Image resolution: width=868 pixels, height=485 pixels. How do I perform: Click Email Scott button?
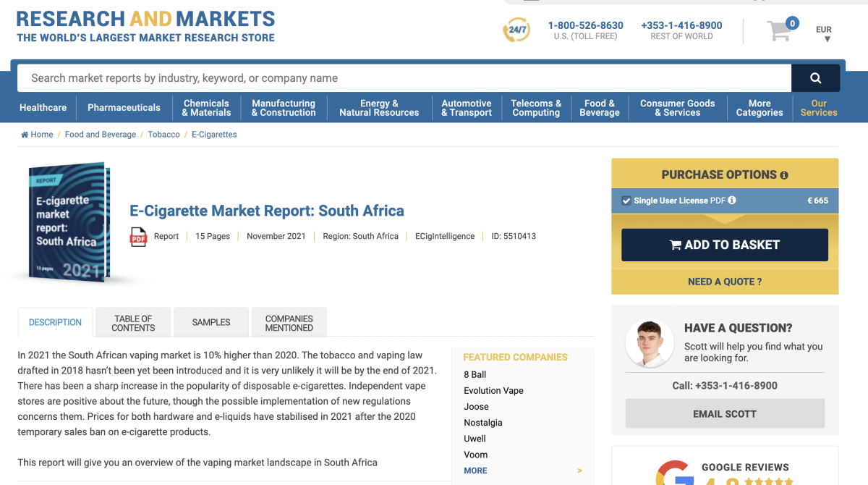click(x=724, y=413)
